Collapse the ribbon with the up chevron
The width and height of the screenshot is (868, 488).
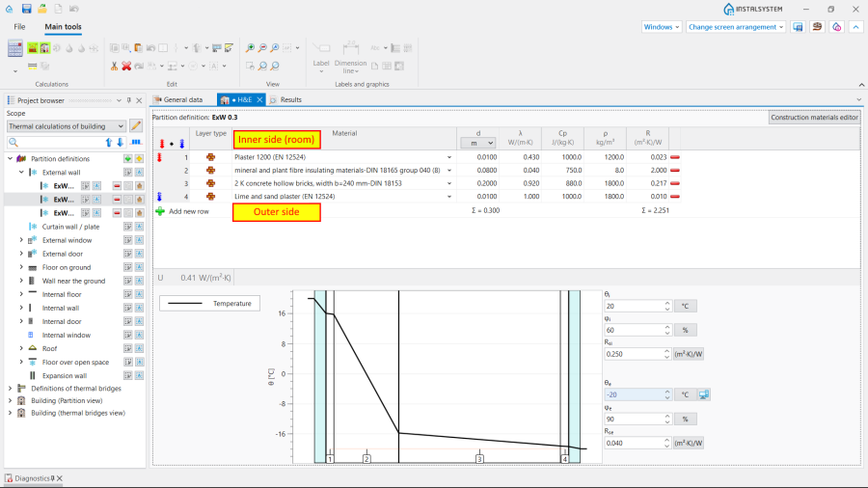pos(855,27)
